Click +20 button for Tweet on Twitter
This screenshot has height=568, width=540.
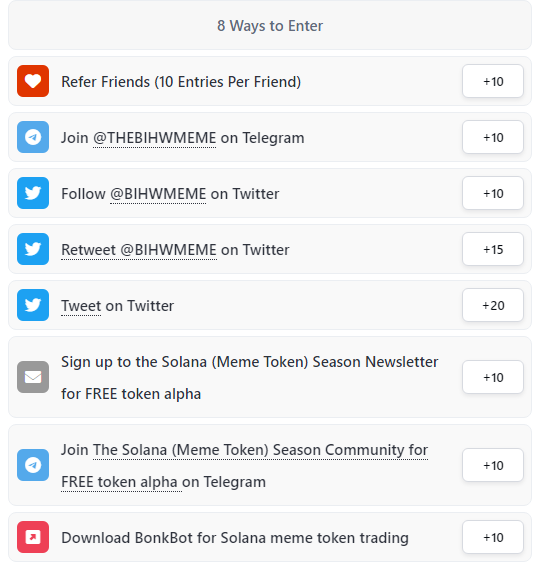click(493, 305)
